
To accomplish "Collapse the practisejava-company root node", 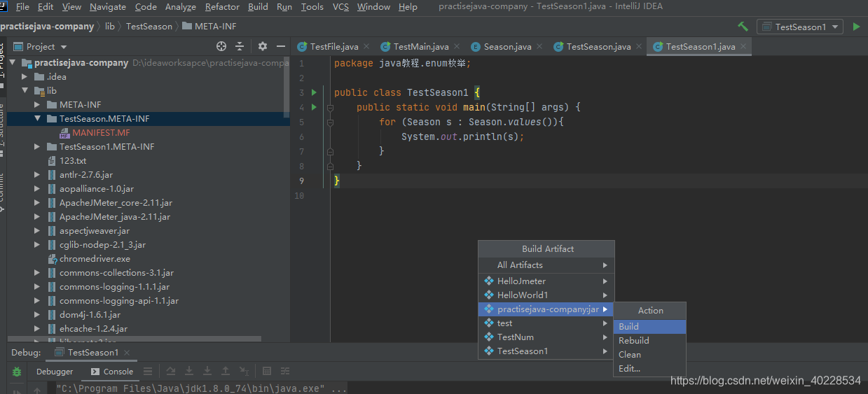I will pos(13,63).
